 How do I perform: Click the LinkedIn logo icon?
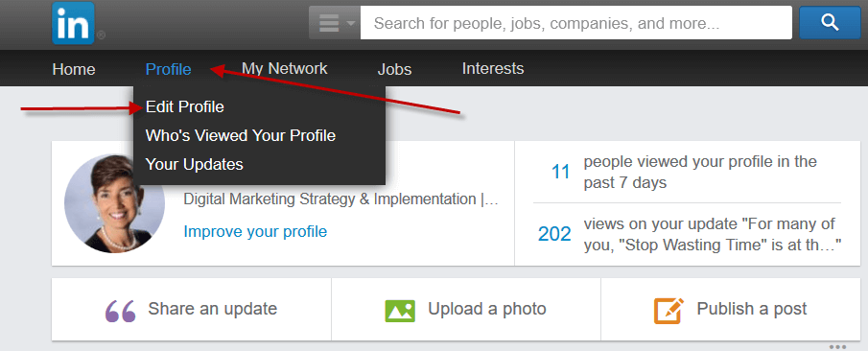pyautogui.click(x=73, y=23)
